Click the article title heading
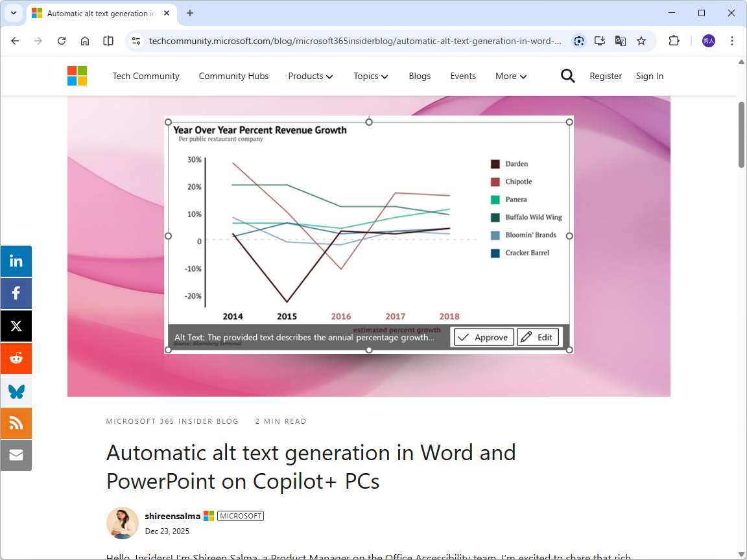This screenshot has height=560, width=747. [x=311, y=467]
